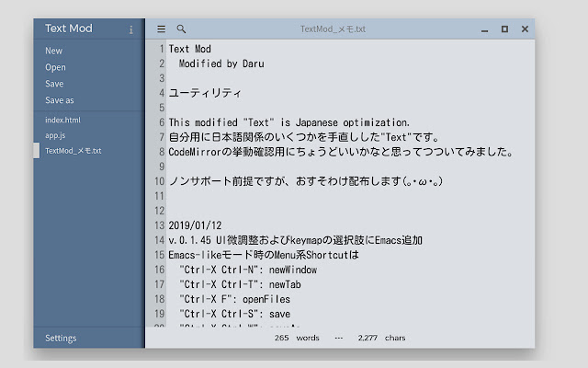Click line starting v.0.1.45 UI微調整
Viewport: 588px width, 368px height.
[296, 240]
